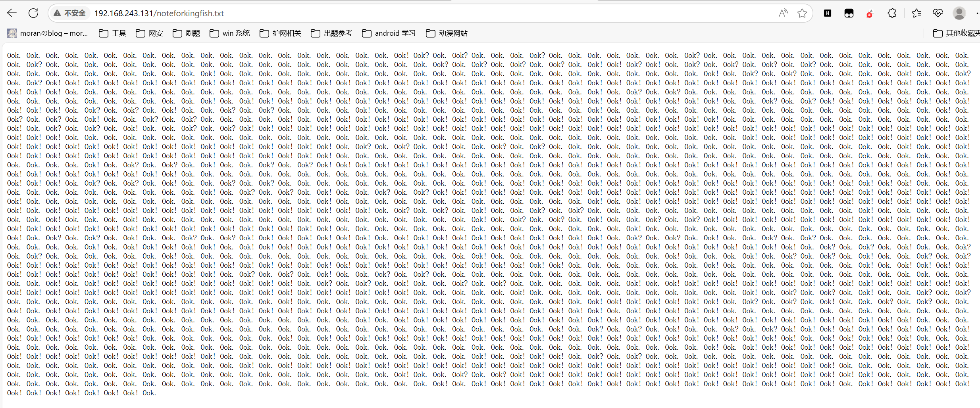Open the 动漫网站 bookmarks folder
Viewport: 980px width, 408px height.
click(x=447, y=33)
